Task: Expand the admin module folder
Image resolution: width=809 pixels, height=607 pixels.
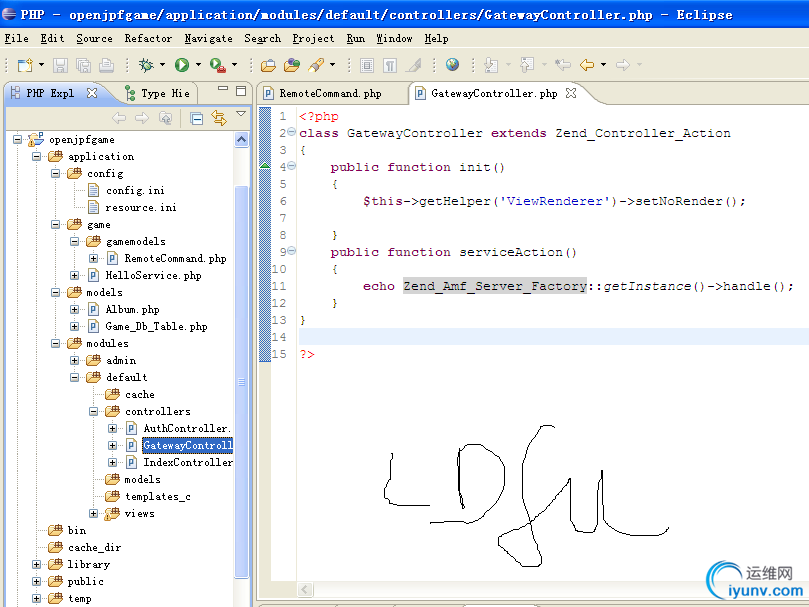Action: pyautogui.click(x=74, y=360)
